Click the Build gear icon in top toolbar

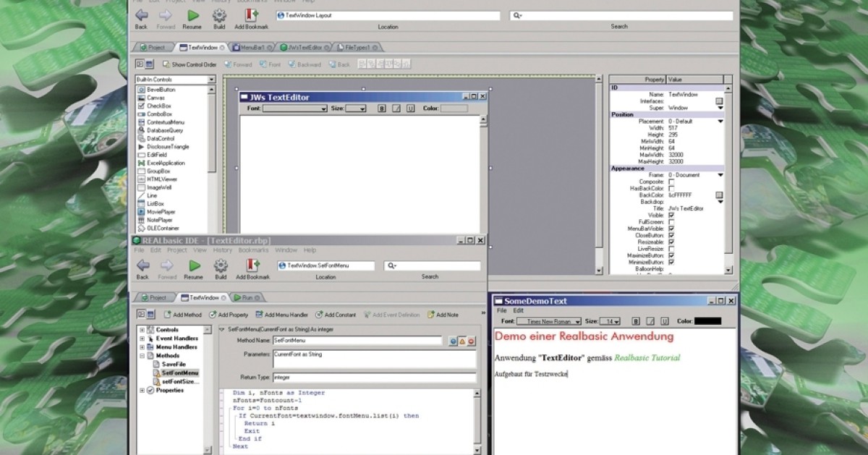pos(219,15)
